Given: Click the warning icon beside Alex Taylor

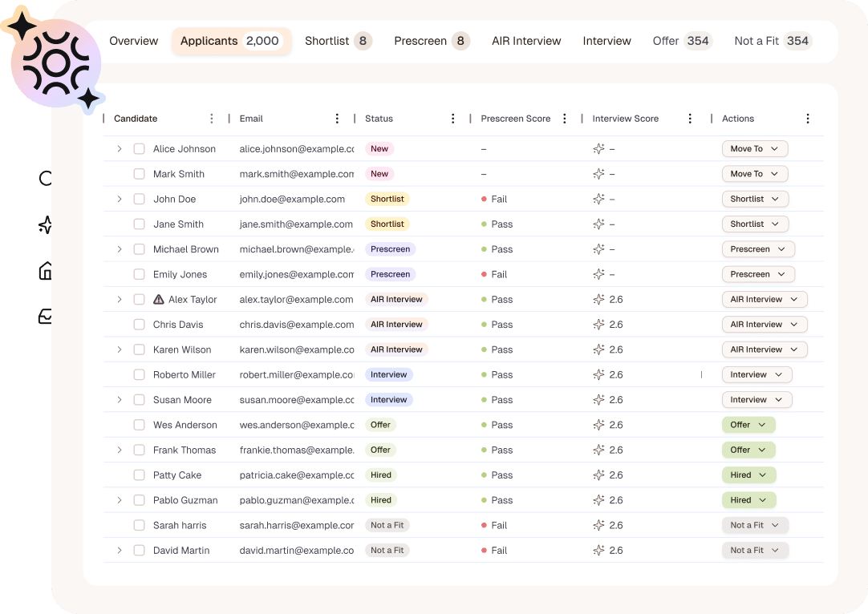Looking at the screenshot, I should coord(159,300).
